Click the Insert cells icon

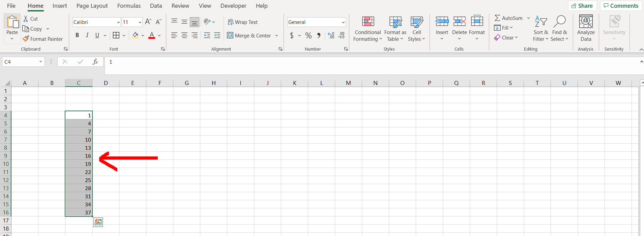[442, 22]
